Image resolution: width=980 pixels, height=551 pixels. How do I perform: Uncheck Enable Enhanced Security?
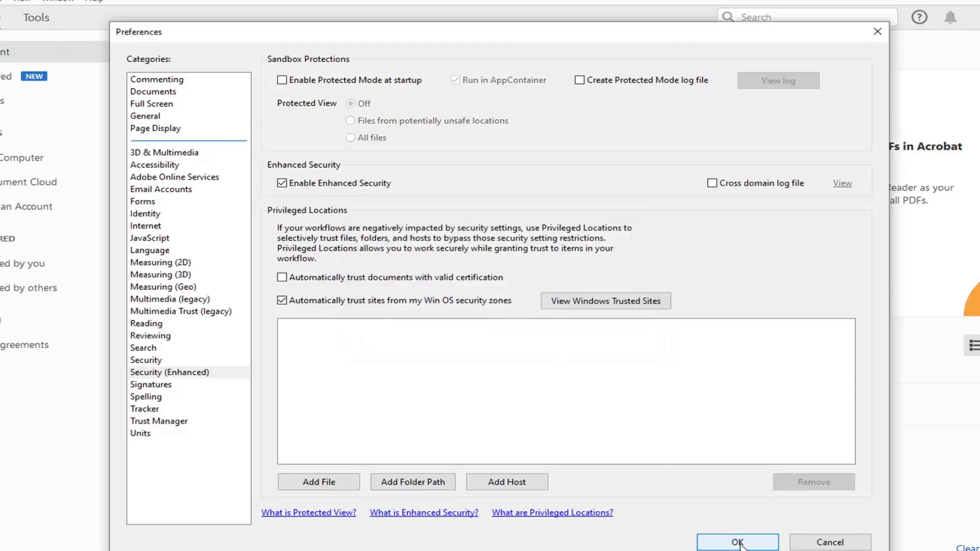pyautogui.click(x=282, y=183)
